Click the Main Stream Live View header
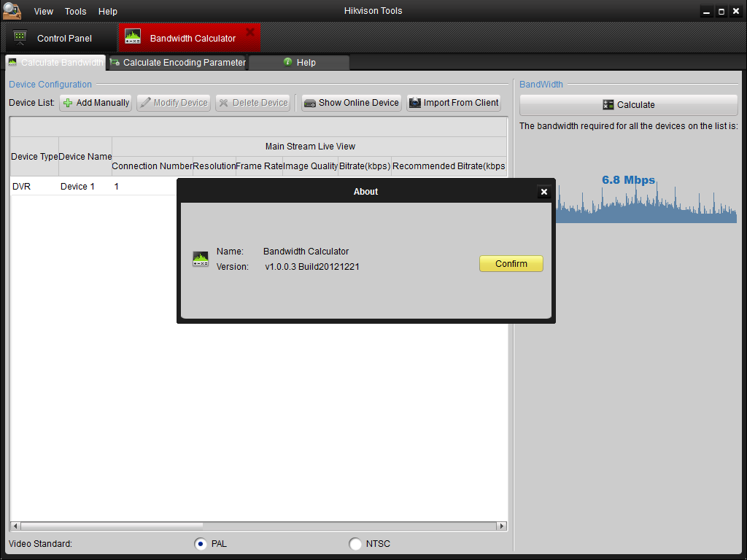Viewport: 747px width, 560px height. pyautogui.click(x=309, y=147)
